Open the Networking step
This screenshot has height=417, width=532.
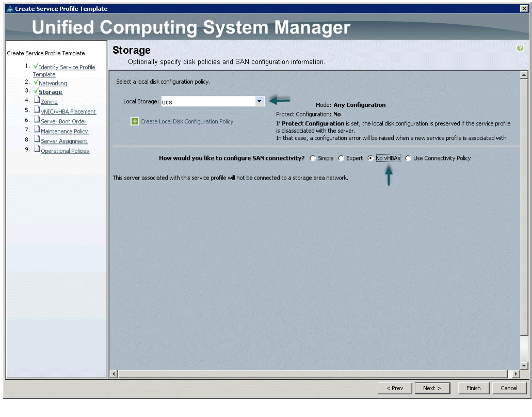coord(53,83)
